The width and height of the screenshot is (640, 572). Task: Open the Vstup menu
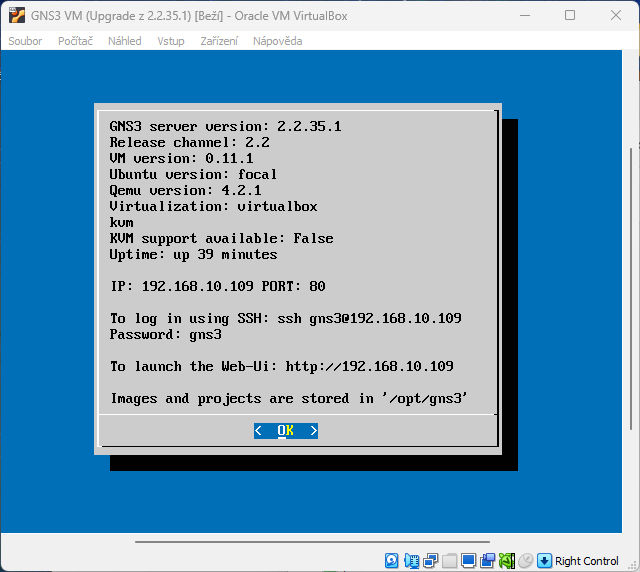(x=171, y=41)
